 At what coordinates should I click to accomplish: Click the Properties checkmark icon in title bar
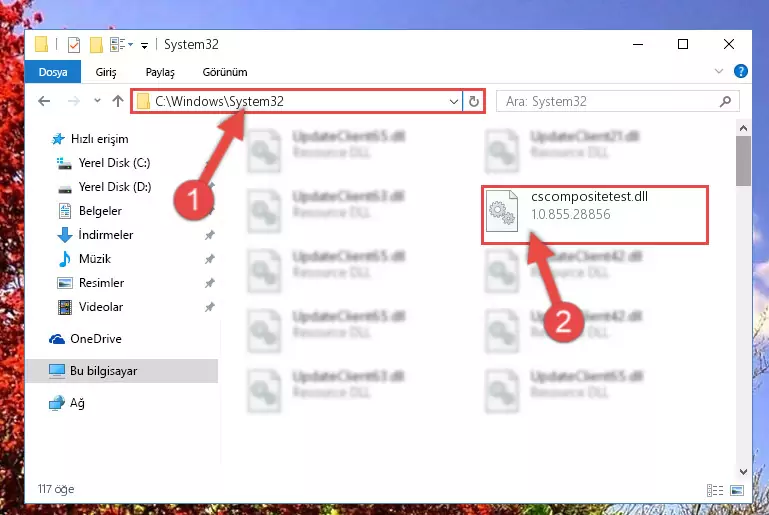[x=74, y=45]
